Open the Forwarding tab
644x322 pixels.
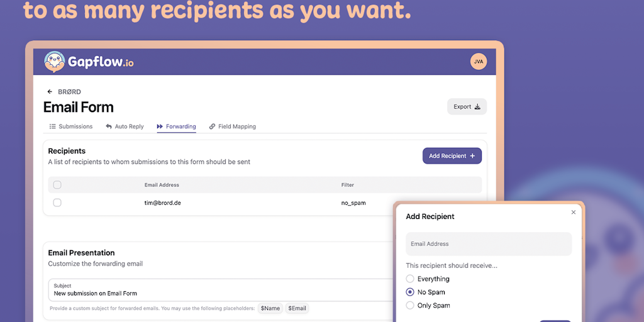(x=180, y=126)
